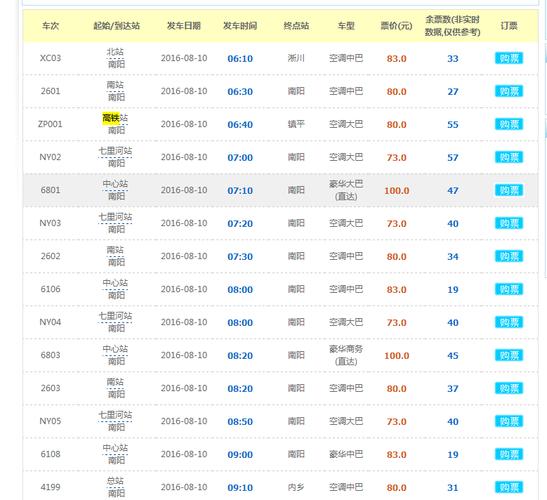Buy ticket for NY03 at 07:20
Screen dimensions: 547x500
click(x=509, y=223)
